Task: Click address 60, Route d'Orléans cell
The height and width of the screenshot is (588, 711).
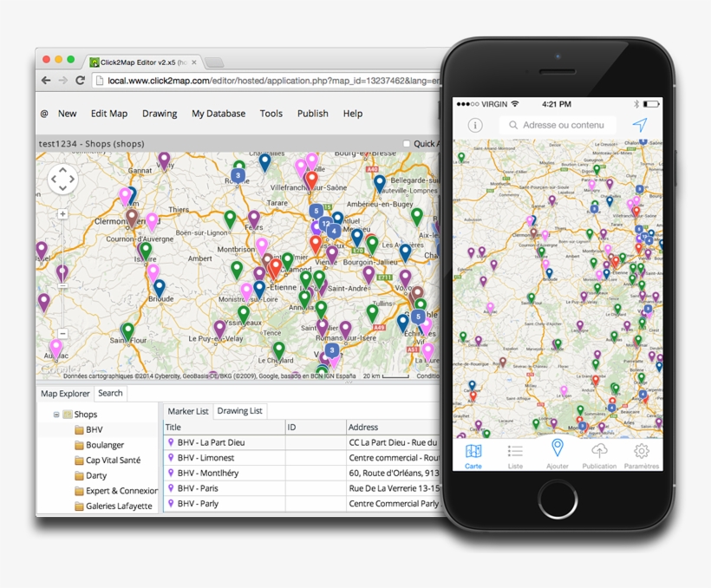Action: pos(394,473)
